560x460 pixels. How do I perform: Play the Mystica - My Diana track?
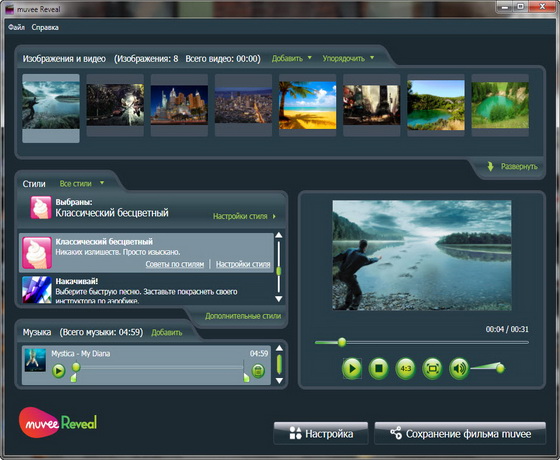click(x=59, y=371)
